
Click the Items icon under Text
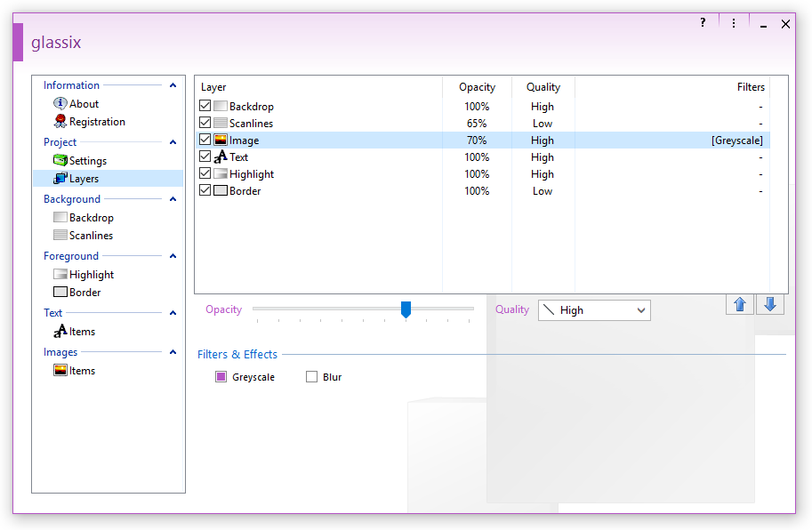pyautogui.click(x=60, y=332)
